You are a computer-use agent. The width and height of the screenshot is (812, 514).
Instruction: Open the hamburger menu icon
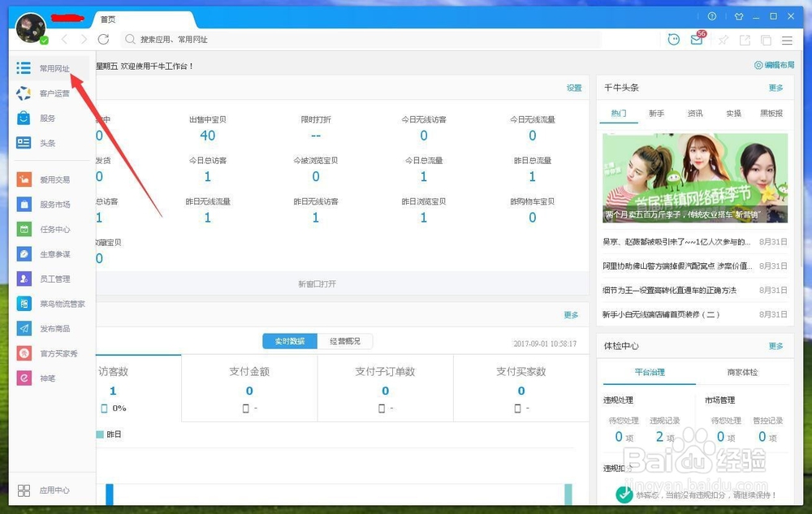pos(787,40)
